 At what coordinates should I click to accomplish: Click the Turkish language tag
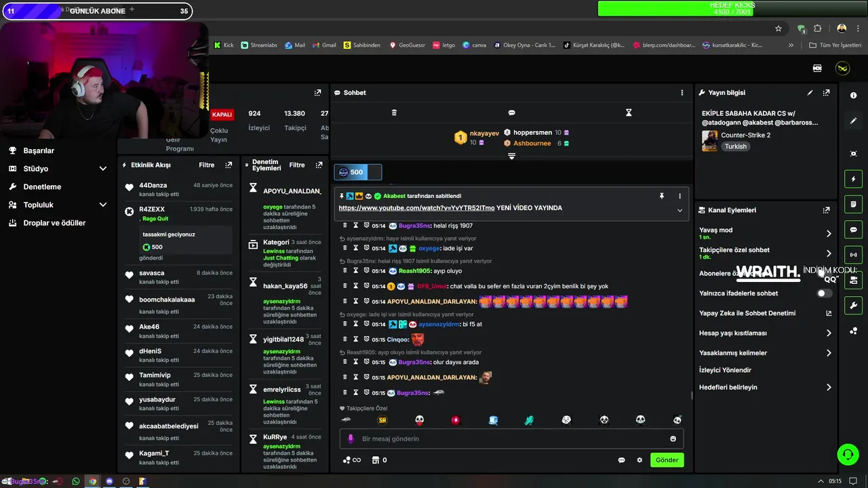tap(735, 146)
